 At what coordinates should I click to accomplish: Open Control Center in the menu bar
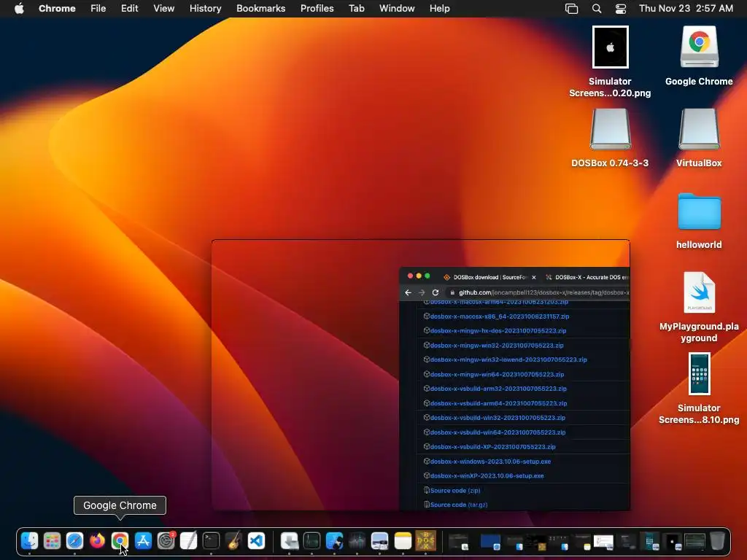621,9
